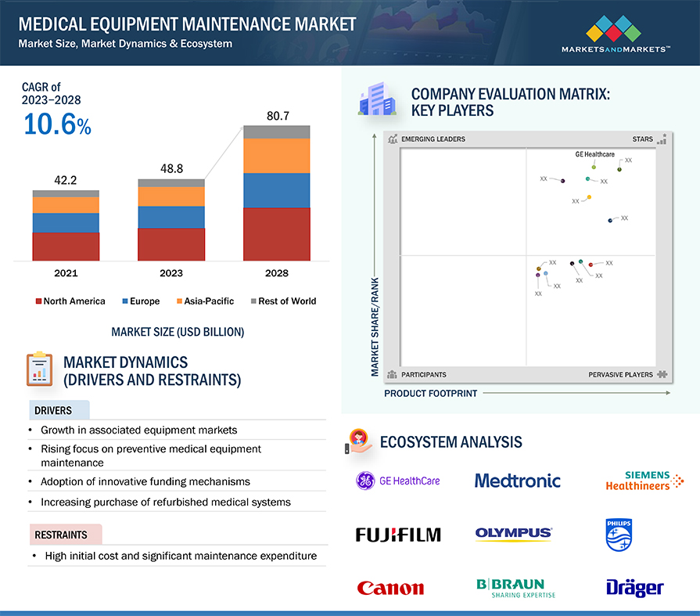Click the Market Dynamics clipboard icon
Viewport: 700px width, 616px height.
pos(39,369)
